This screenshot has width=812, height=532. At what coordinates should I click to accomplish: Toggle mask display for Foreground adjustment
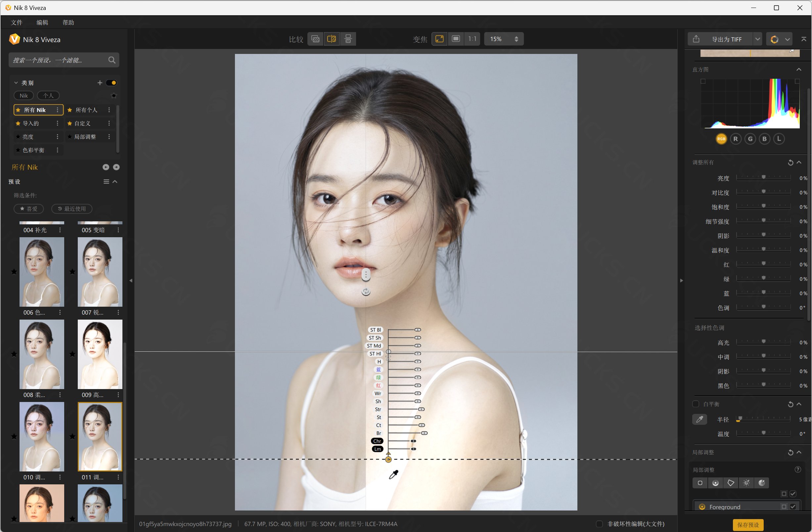pos(784,507)
